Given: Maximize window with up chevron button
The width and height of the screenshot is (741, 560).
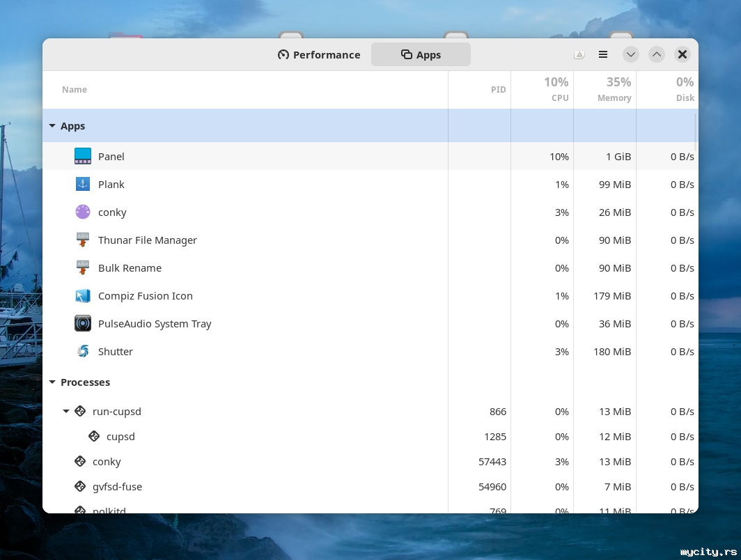Looking at the screenshot, I should tap(657, 55).
